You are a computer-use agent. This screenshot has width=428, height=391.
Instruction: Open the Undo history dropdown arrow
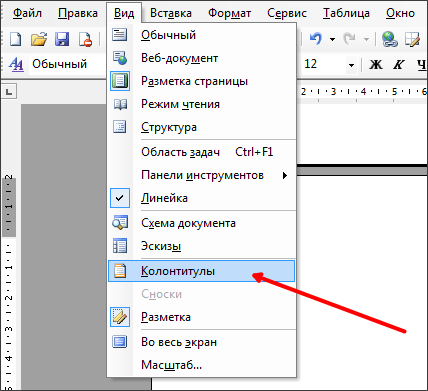click(332, 39)
